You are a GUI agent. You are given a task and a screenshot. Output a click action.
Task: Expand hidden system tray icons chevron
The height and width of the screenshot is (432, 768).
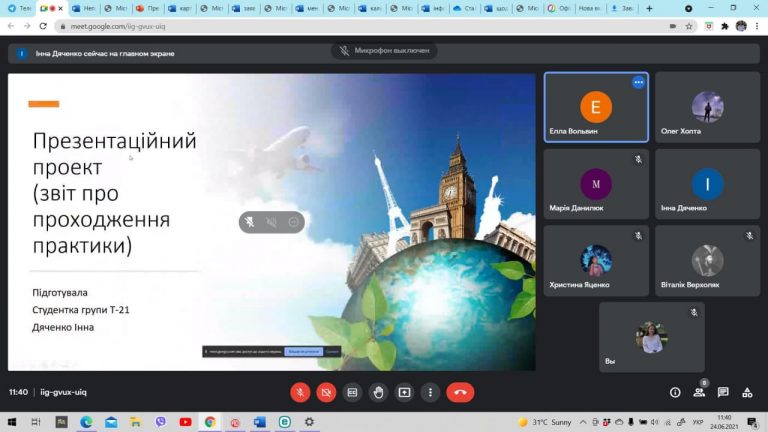pyautogui.click(x=583, y=422)
